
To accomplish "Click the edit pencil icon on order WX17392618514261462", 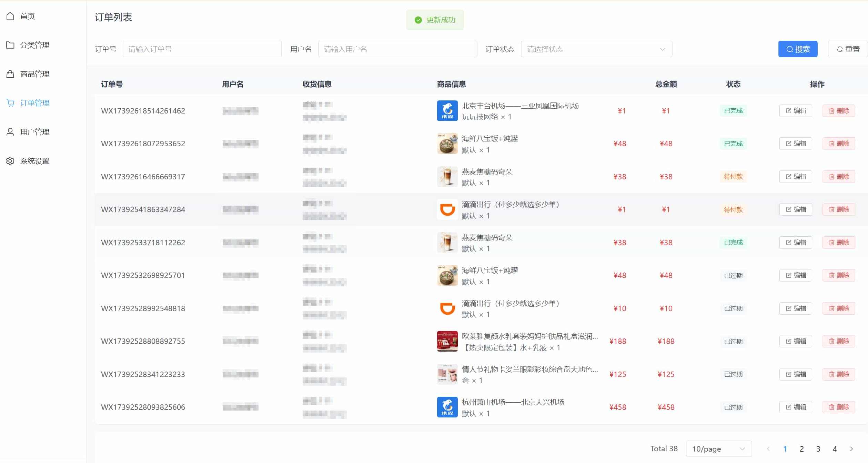I will point(789,110).
